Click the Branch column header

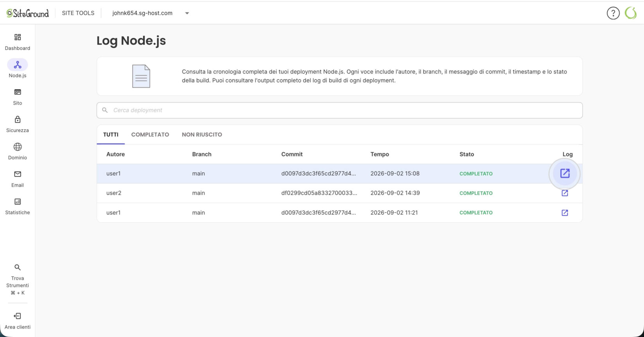[201, 154]
